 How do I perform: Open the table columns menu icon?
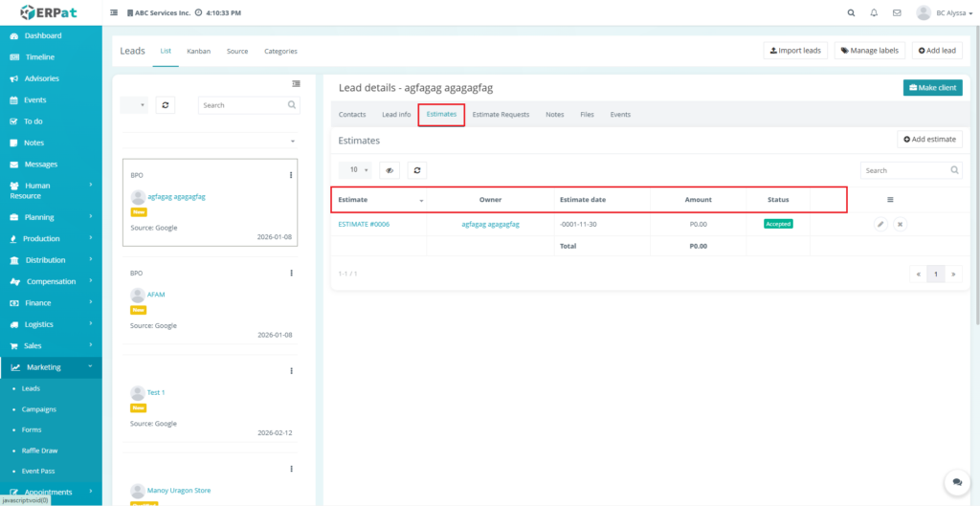[890, 200]
